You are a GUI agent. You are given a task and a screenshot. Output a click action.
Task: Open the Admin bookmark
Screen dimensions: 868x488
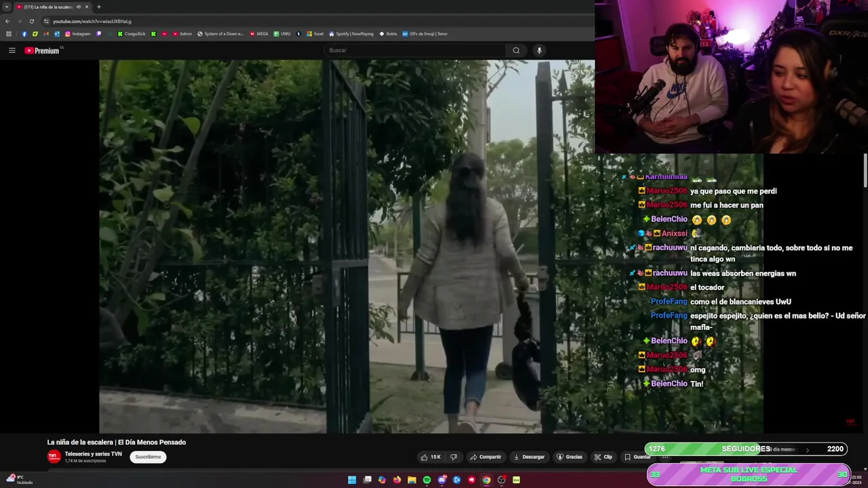pos(181,34)
